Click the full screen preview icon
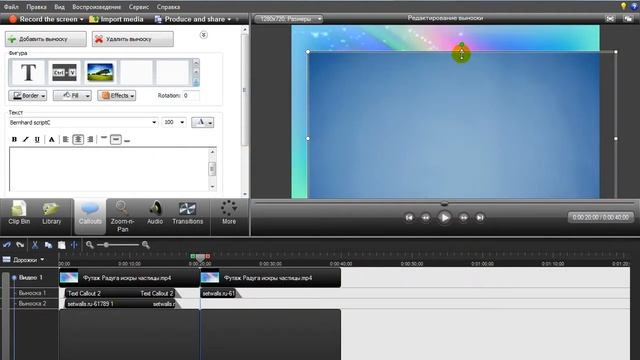This screenshot has width=640, height=360. coord(610,19)
